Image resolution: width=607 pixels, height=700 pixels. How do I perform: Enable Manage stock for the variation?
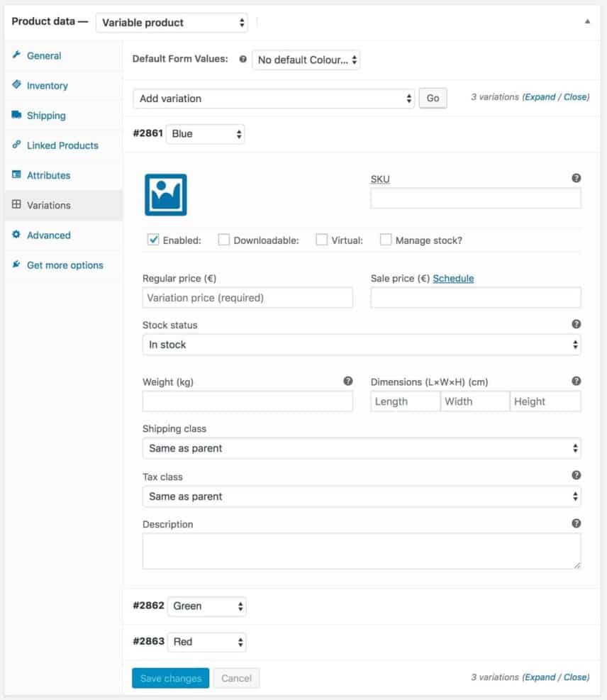pyautogui.click(x=386, y=240)
